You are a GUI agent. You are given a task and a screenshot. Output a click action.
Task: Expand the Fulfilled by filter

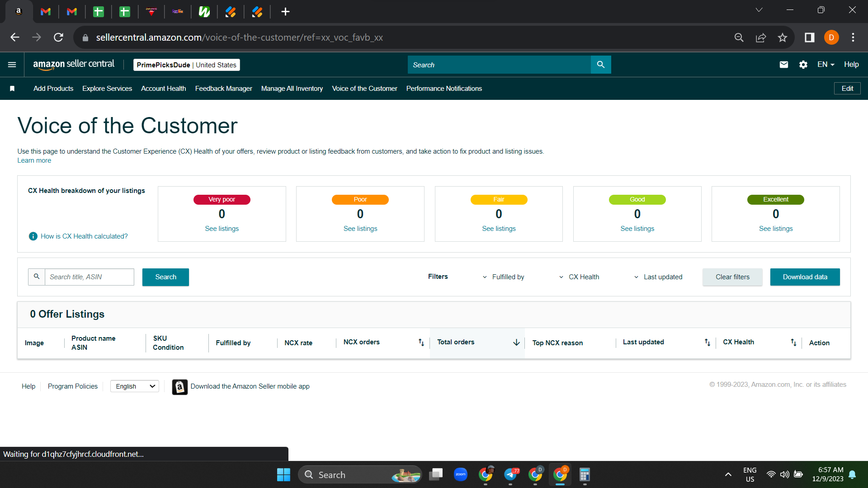click(x=503, y=277)
